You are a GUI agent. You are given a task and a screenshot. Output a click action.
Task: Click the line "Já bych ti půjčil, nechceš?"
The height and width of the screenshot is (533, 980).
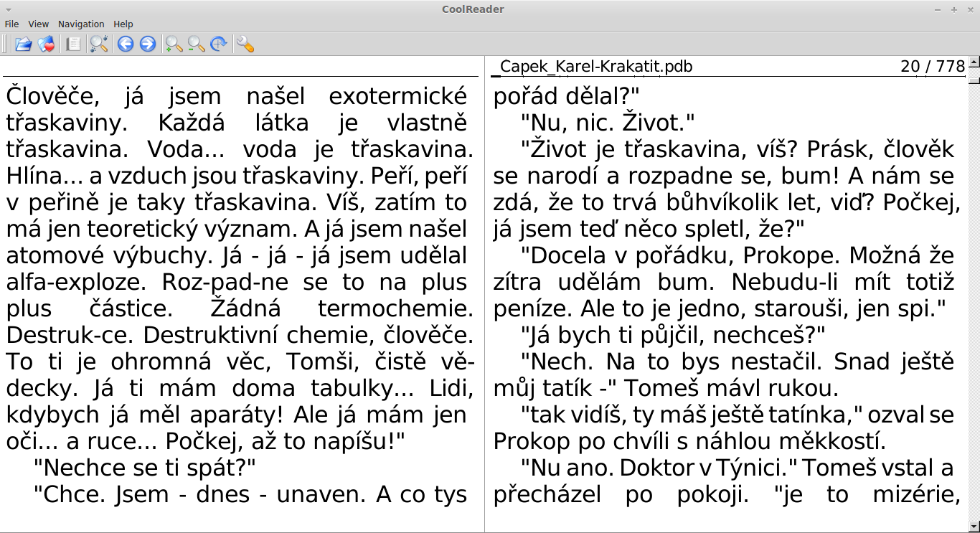tap(673, 336)
